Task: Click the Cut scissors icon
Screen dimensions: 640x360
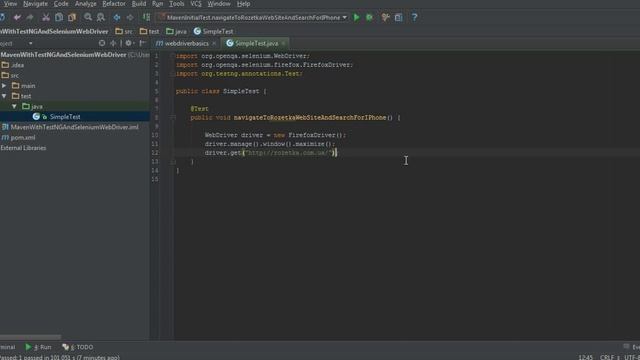Action: pyautogui.click(x=46, y=18)
